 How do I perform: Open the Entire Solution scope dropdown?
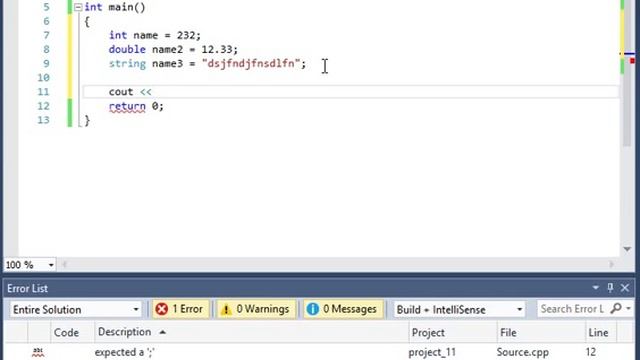coord(76,309)
